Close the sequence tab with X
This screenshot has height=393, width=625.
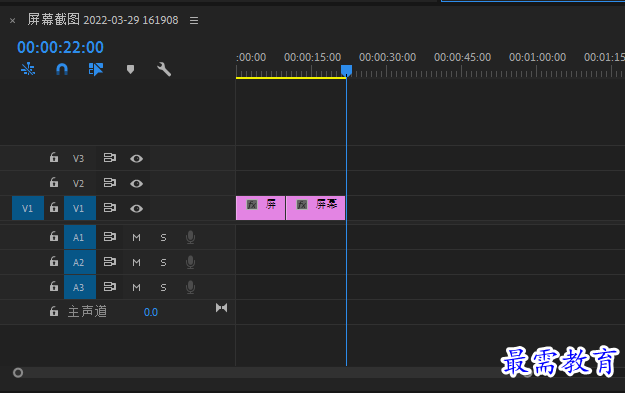[12, 21]
